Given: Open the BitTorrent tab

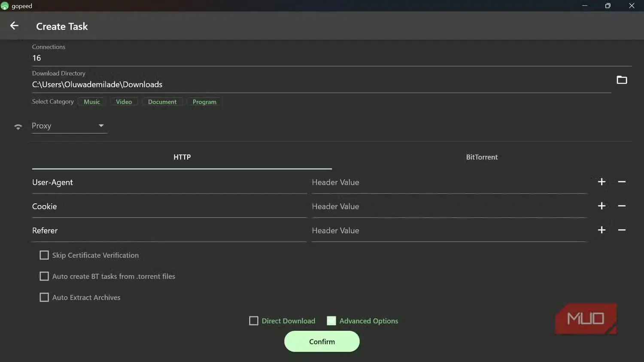Looking at the screenshot, I should (x=482, y=157).
